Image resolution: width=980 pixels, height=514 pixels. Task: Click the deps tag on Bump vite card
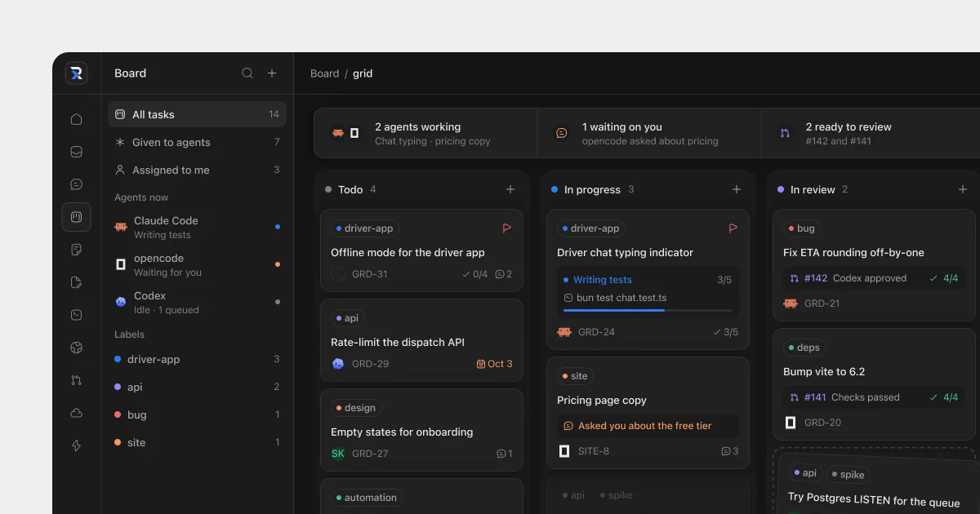[x=804, y=348]
